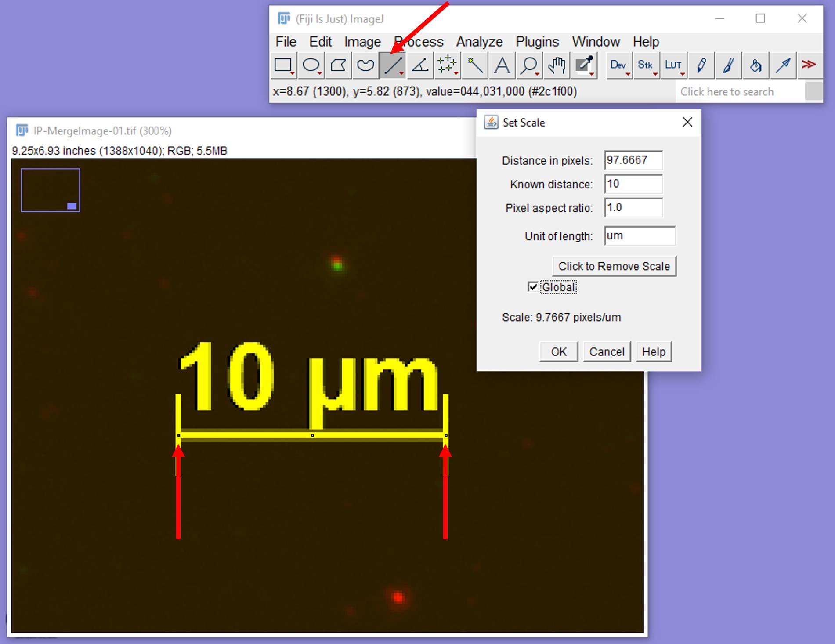Select the Wand tracing tool
This screenshot has height=644, width=835.
(474, 65)
